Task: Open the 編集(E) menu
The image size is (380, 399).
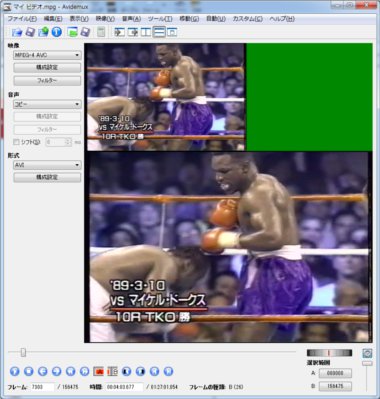Action: pos(53,19)
